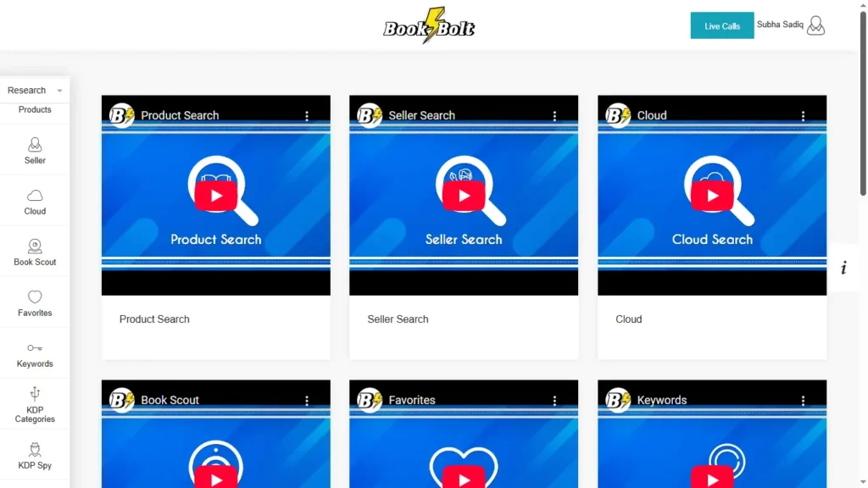Image resolution: width=868 pixels, height=488 pixels.
Task: Open the Favorites heart icon in sidebar
Action: (x=35, y=297)
